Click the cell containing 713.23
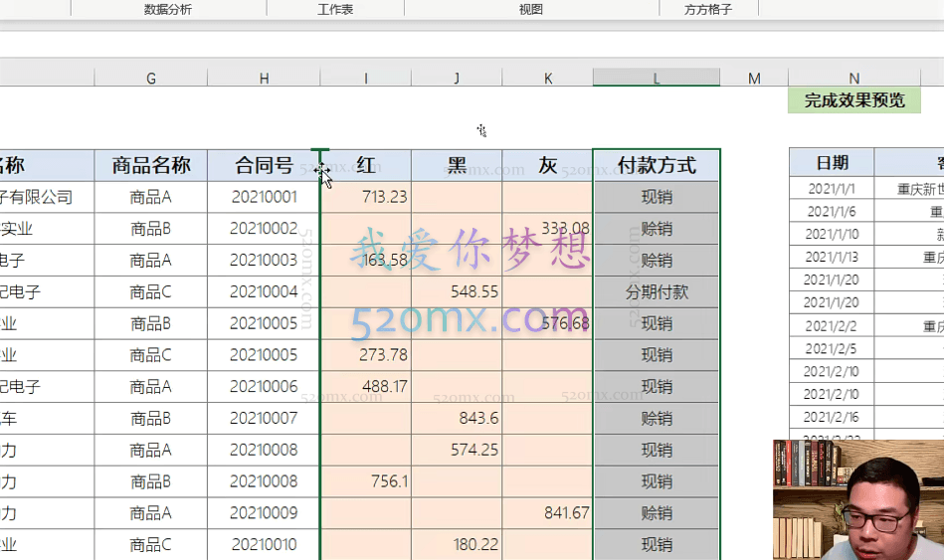The image size is (944, 560). [x=366, y=197]
